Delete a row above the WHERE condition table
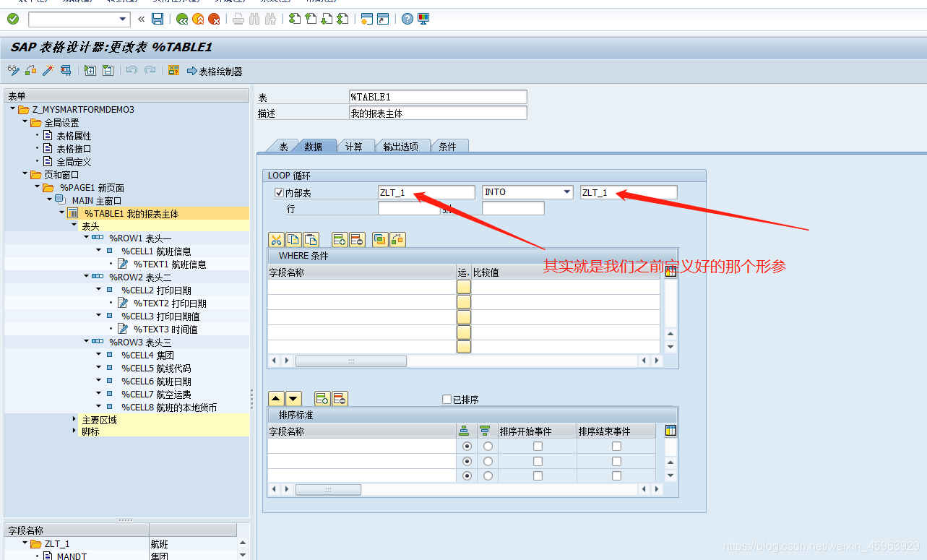This screenshot has width=927, height=560. tap(357, 240)
